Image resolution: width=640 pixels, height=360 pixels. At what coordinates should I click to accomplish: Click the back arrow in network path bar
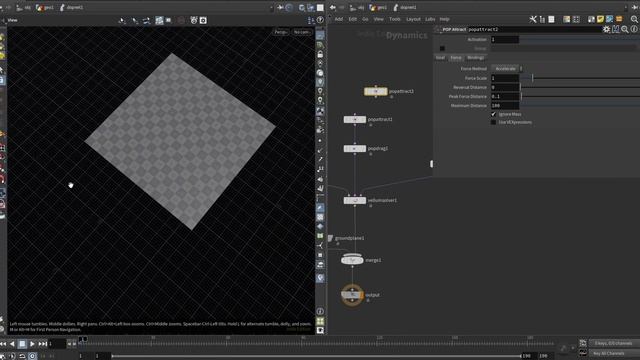[333, 7]
